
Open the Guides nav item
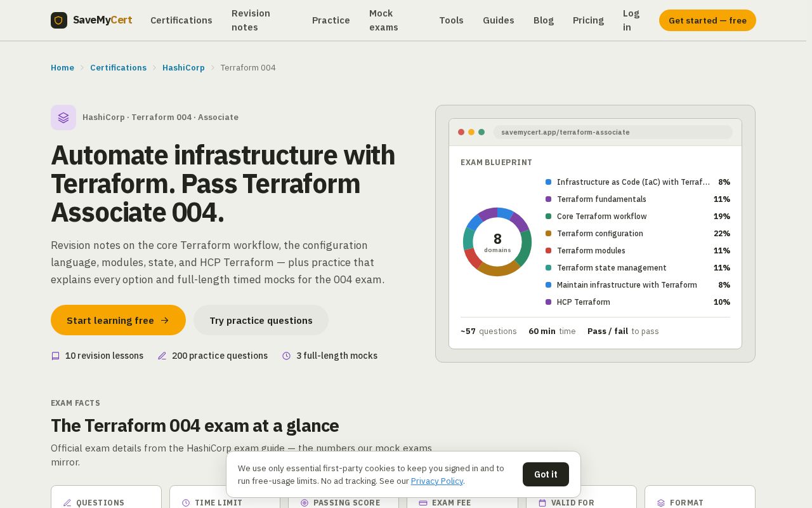tap(499, 20)
